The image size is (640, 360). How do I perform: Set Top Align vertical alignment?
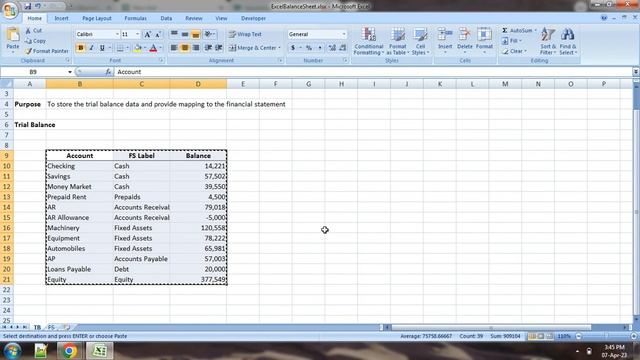pos(174,34)
